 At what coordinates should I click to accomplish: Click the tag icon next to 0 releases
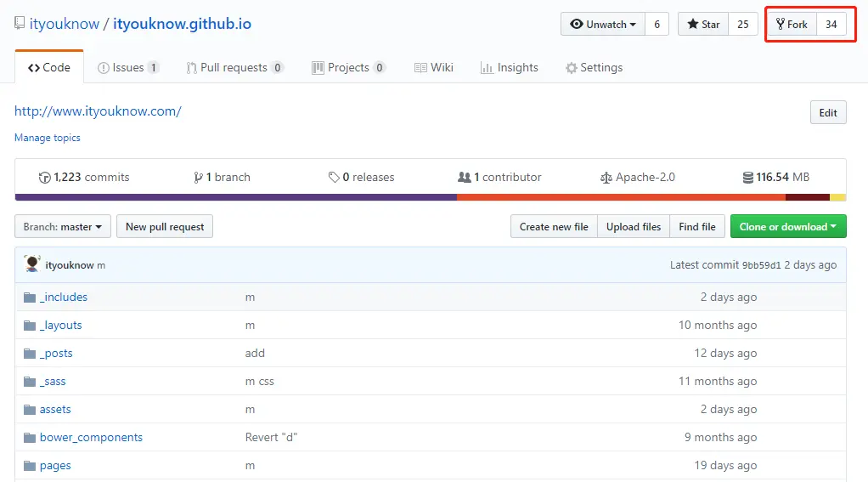point(334,178)
